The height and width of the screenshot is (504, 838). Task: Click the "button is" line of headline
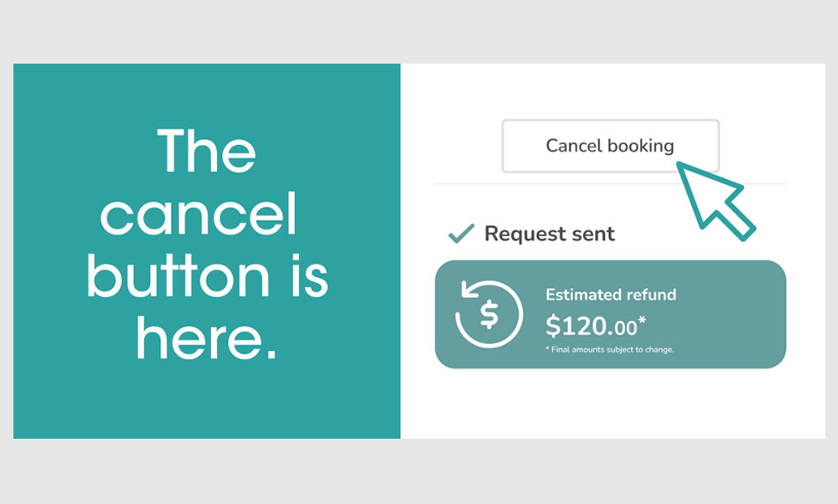click(x=207, y=276)
